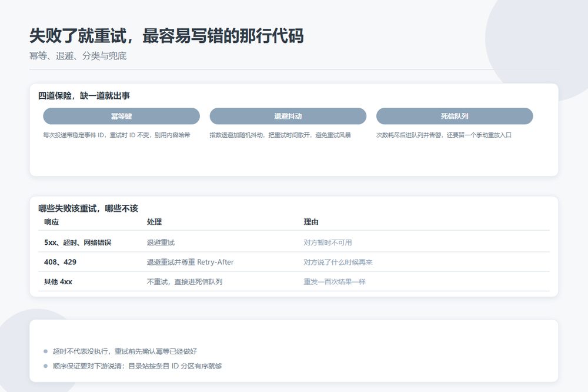Screen dimensions: 588x392
Task: Click the bullet 超时不代表没执行
Action: pos(125,351)
